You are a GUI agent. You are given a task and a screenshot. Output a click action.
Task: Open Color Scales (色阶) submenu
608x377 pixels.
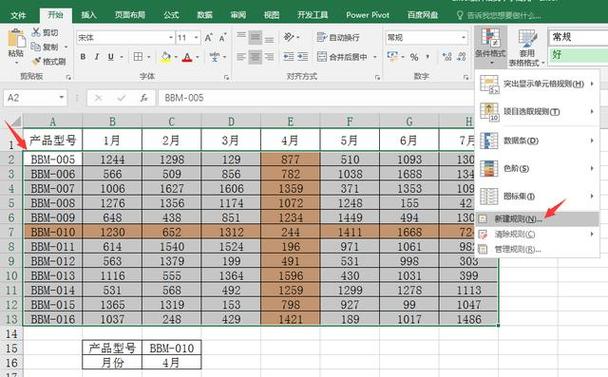coord(537,169)
